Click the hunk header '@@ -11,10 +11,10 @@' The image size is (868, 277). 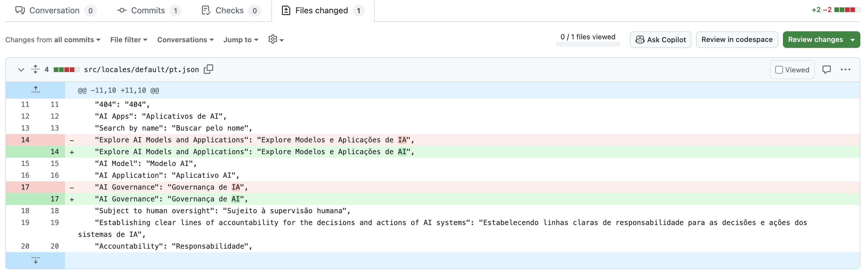(x=118, y=90)
